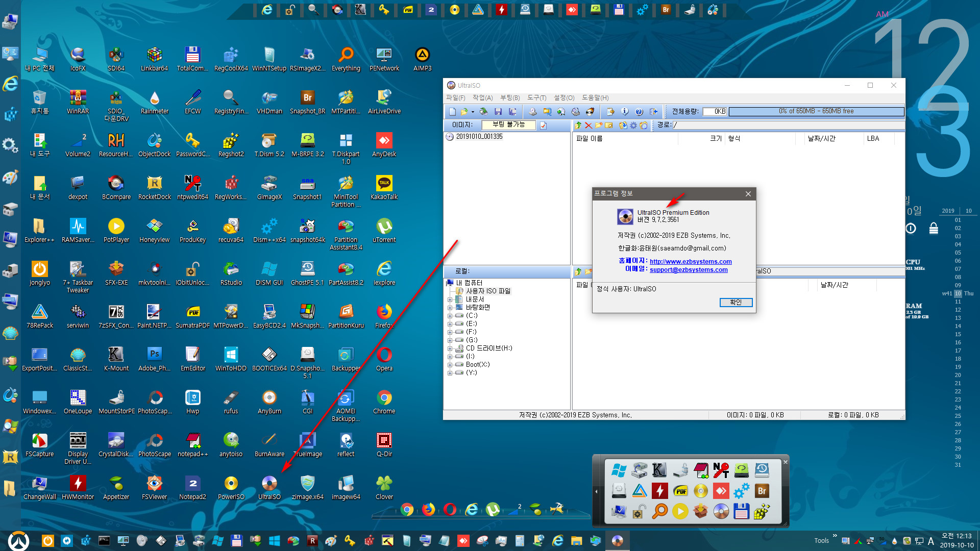Open the http://www.ezbsystems.com homepage link
980x551 pixels.
691,262
